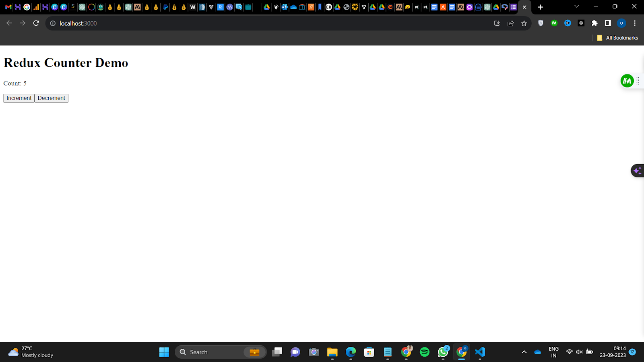
Task: Click the Redux Counter Demo heading
Action: click(x=66, y=63)
